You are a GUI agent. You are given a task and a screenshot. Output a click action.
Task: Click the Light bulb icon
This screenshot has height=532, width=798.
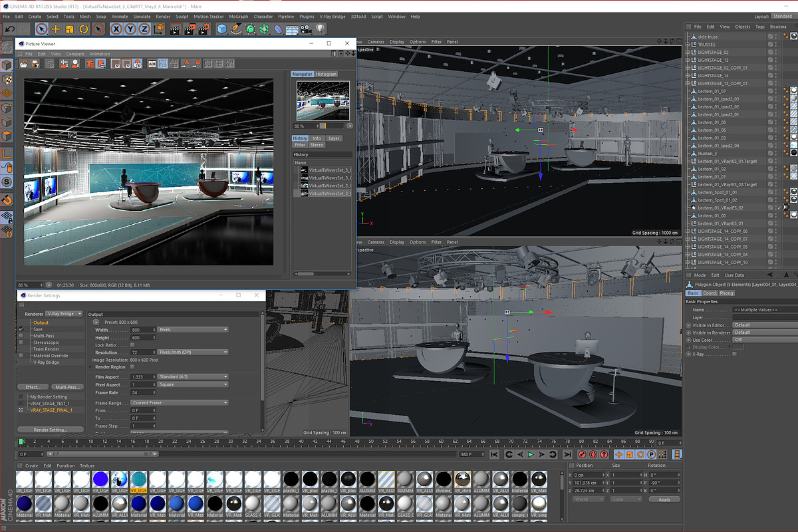point(320,29)
